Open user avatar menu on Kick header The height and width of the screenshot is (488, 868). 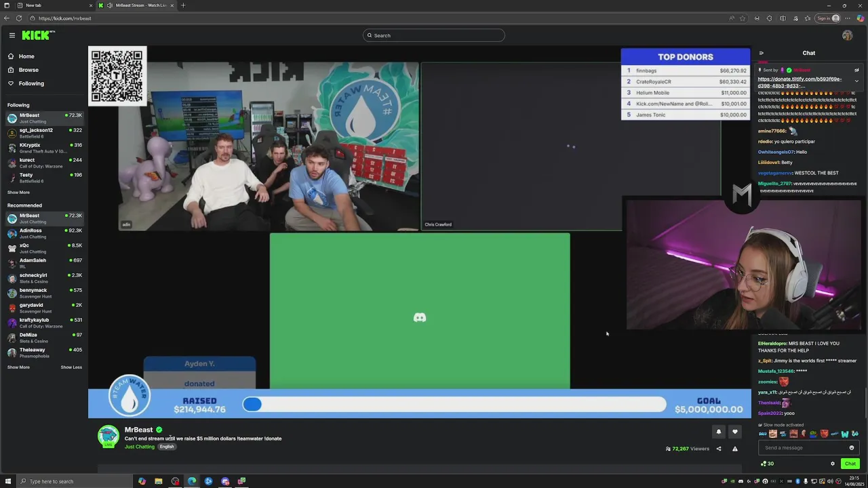847,35
